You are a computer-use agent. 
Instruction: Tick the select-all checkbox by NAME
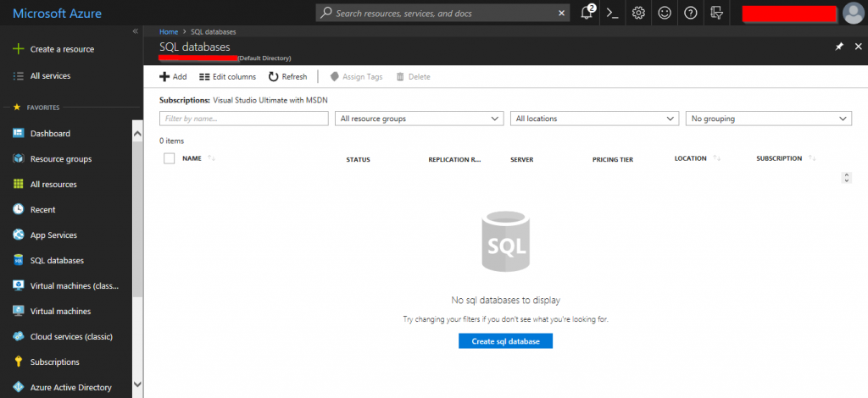click(170, 158)
